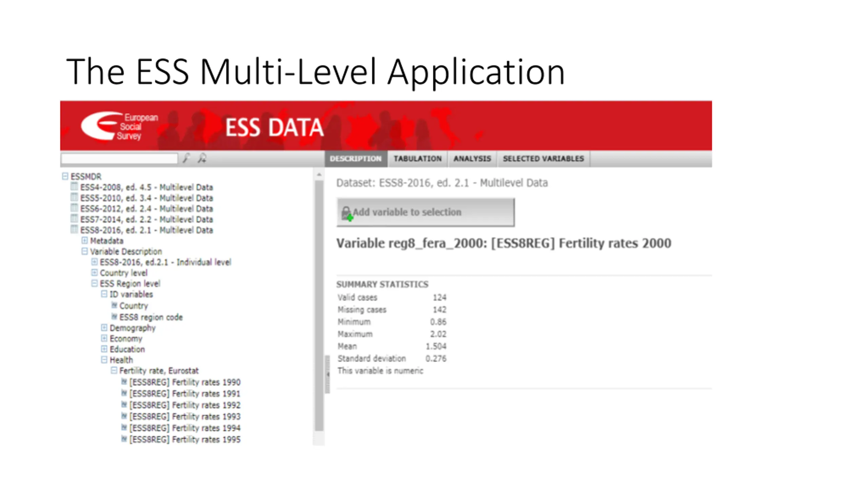This screenshot has height=488, width=868.
Task: Click the Standard deviation value 0.276
Action: [436, 358]
